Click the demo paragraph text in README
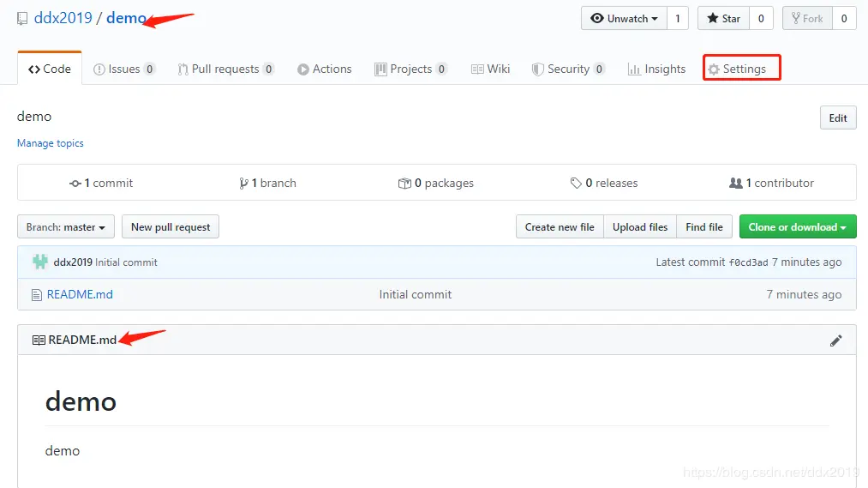Screen dimensions: 868x488 [x=63, y=451]
